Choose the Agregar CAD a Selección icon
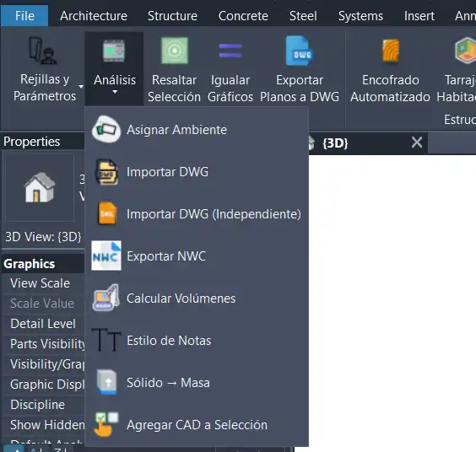The height and width of the screenshot is (452, 476). [x=106, y=424]
